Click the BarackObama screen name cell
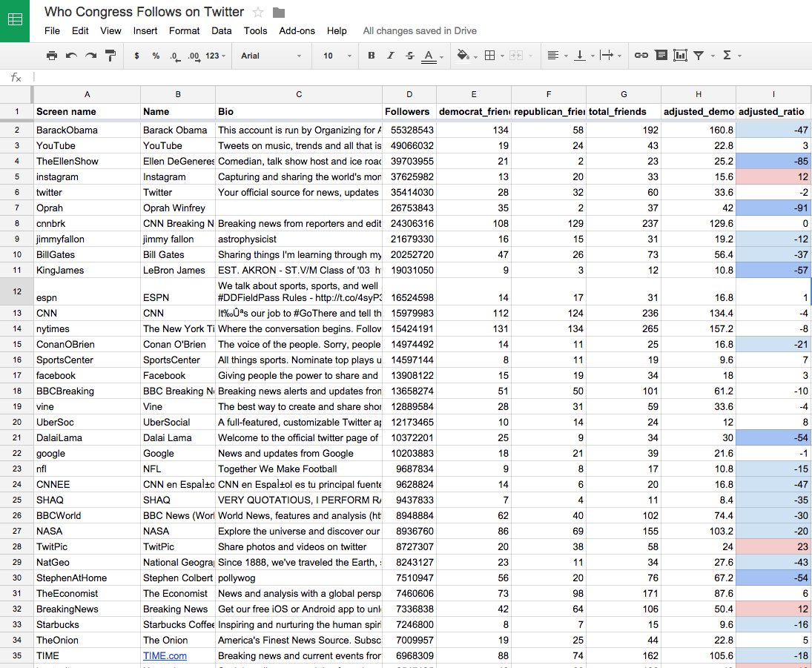 pos(87,130)
